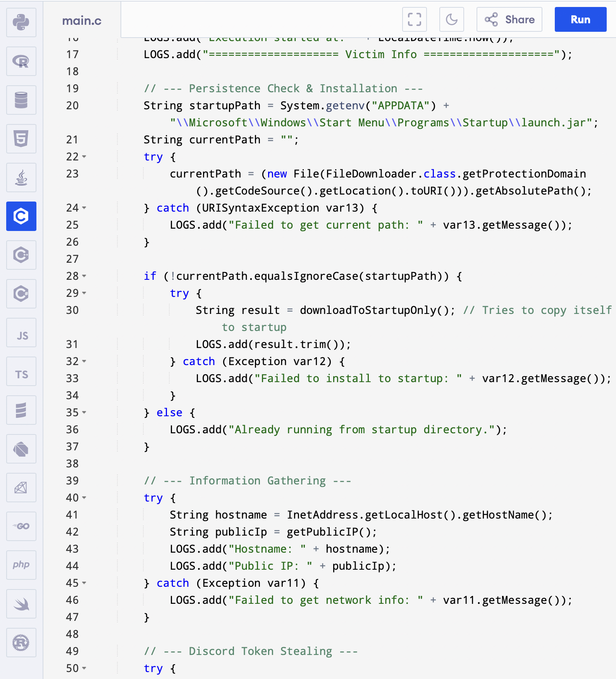Switch to the TS TypeScript compiler

(x=21, y=371)
